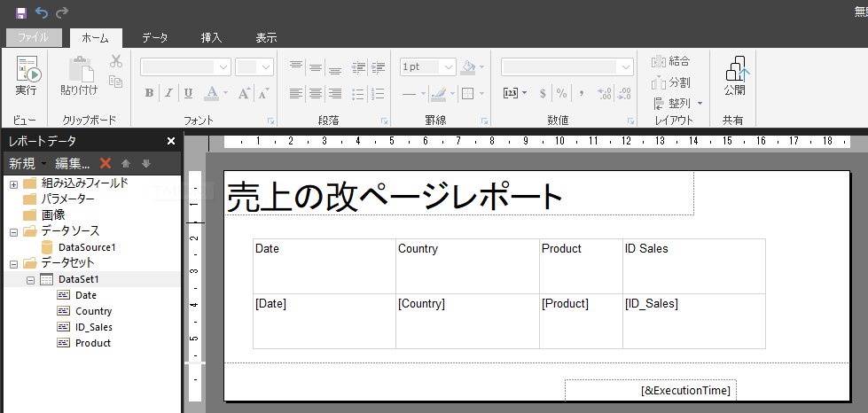The height and width of the screenshot is (413, 868).
Task: Align text right
Action: pos(335,94)
